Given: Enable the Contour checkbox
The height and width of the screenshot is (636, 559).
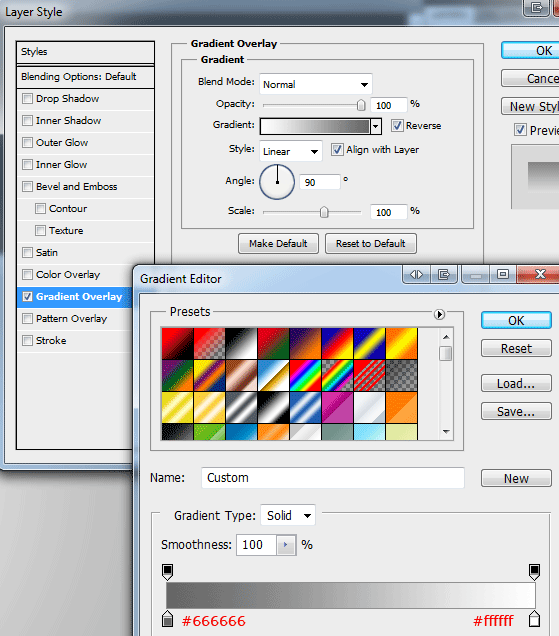Looking at the screenshot, I should (x=40, y=208).
